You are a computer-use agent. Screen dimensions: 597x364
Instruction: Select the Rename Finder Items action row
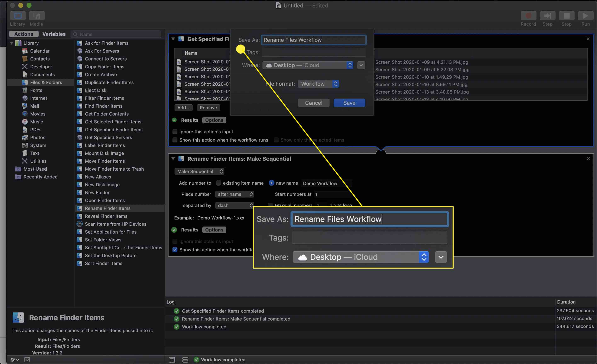click(120, 208)
